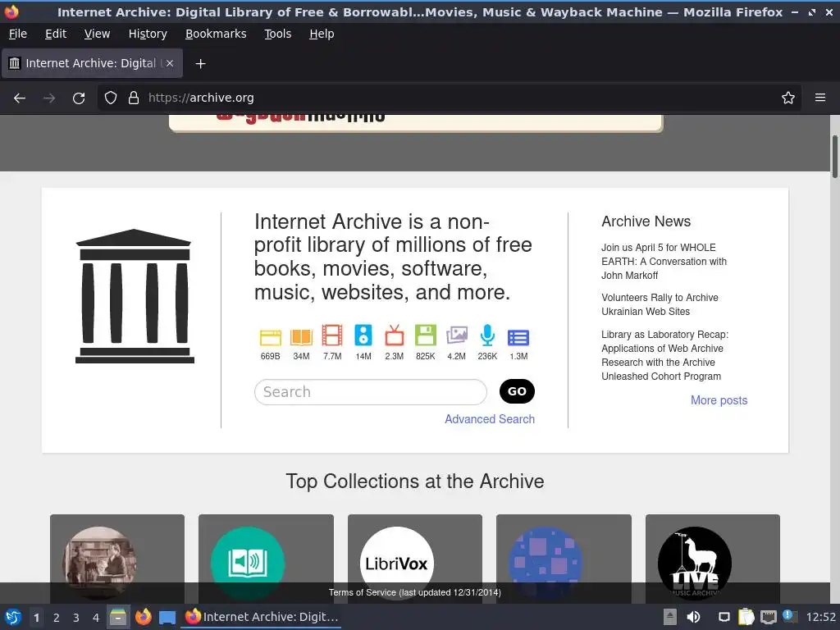Click the Internet Archive building logo
Image resolution: width=840 pixels, height=630 pixels.
coord(135,296)
